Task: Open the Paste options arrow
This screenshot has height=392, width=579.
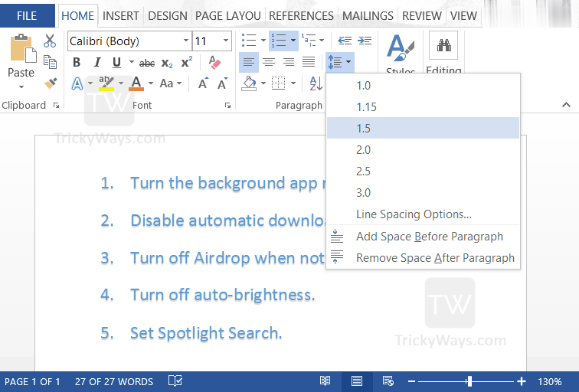Action: 21,87
